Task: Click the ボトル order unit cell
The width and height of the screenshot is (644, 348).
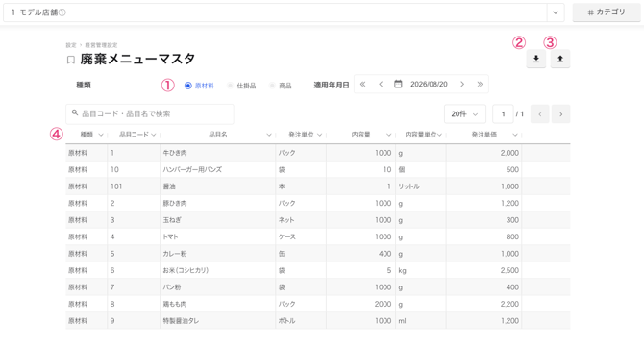Action: pyautogui.click(x=301, y=321)
